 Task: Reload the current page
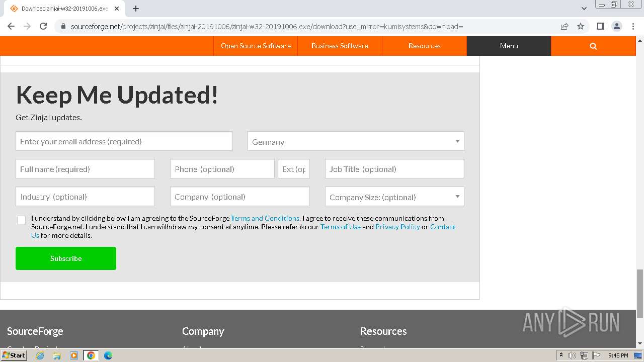[43, 26]
